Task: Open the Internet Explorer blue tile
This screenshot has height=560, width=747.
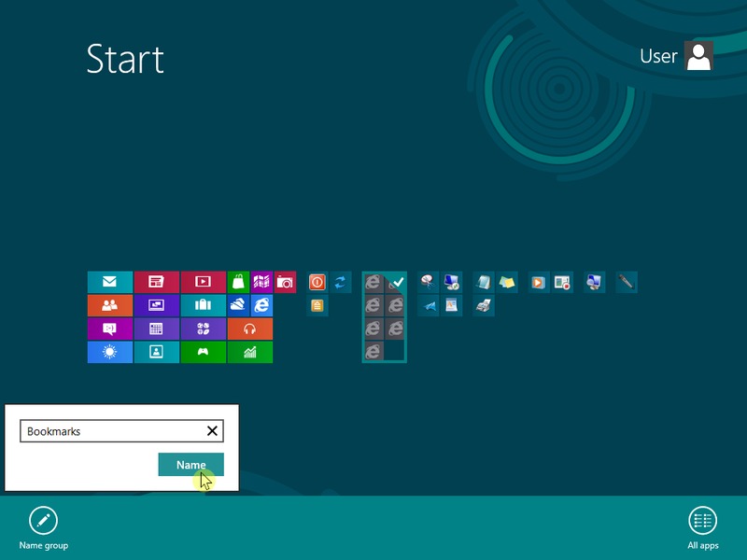Action: click(261, 305)
